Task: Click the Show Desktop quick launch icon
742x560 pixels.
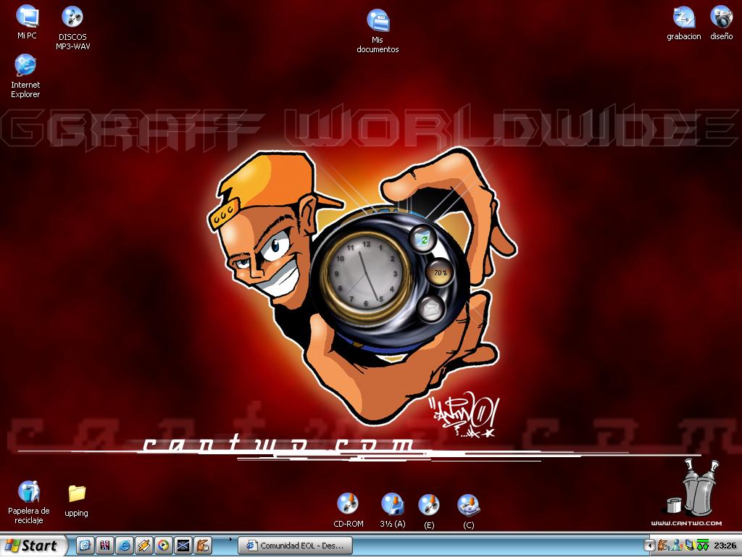Action: click(x=85, y=546)
